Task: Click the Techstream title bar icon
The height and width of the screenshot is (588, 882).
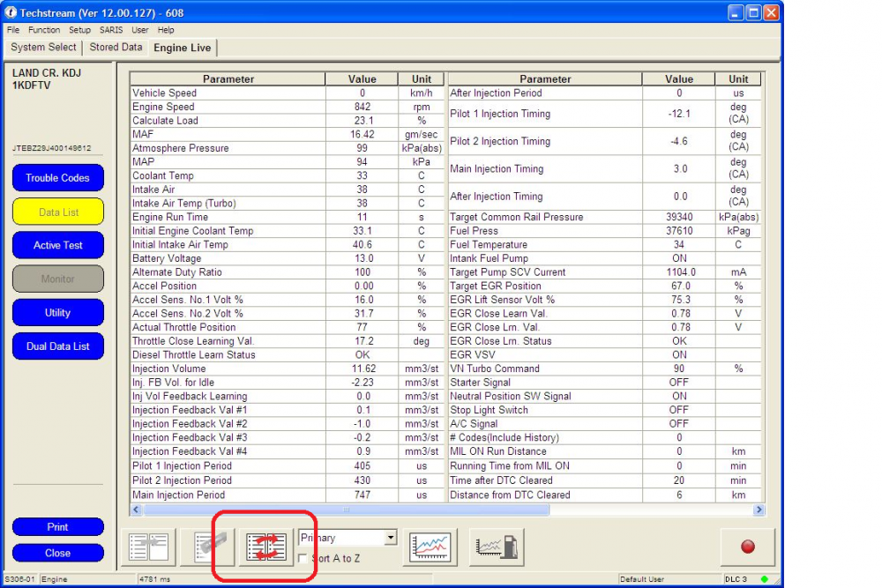Action: [11, 12]
